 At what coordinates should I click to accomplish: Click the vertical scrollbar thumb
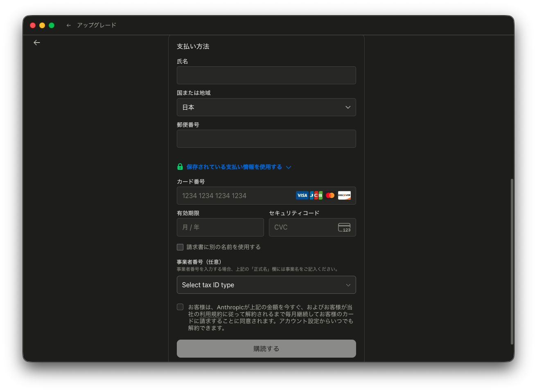pos(512,261)
